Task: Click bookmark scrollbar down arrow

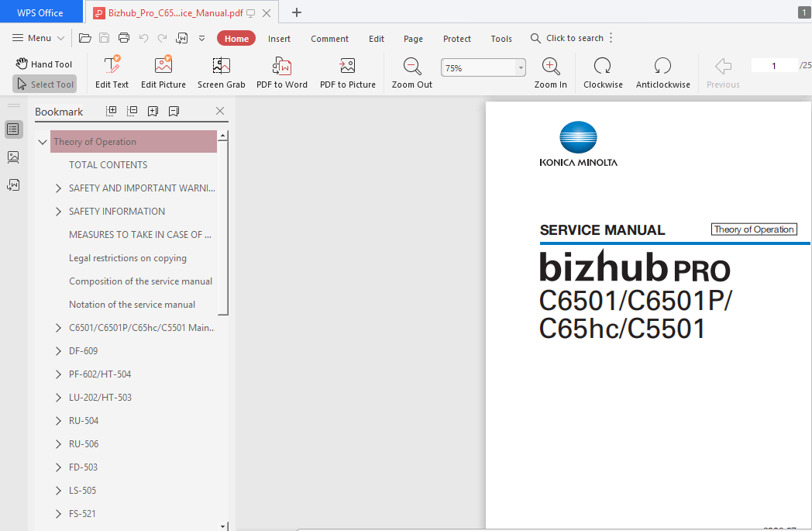Action: (x=222, y=526)
